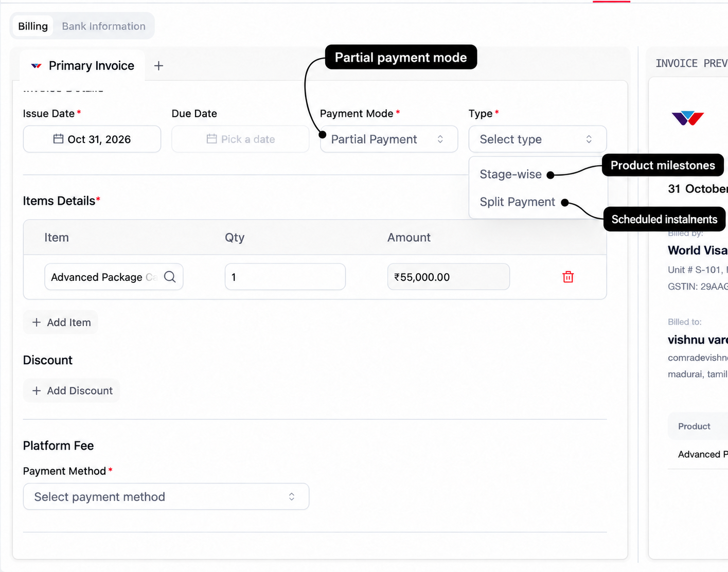Click the logo icon in Primary Invoice tab
The height and width of the screenshot is (572, 728).
click(x=37, y=66)
